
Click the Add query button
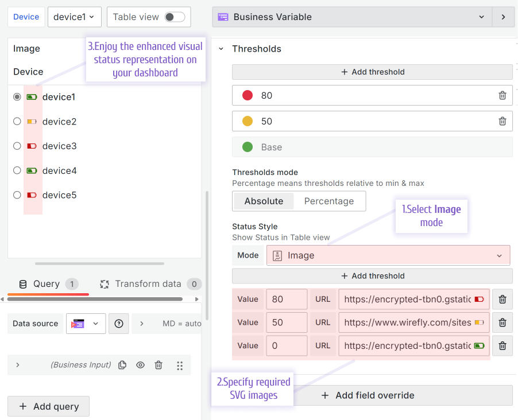[48, 406]
